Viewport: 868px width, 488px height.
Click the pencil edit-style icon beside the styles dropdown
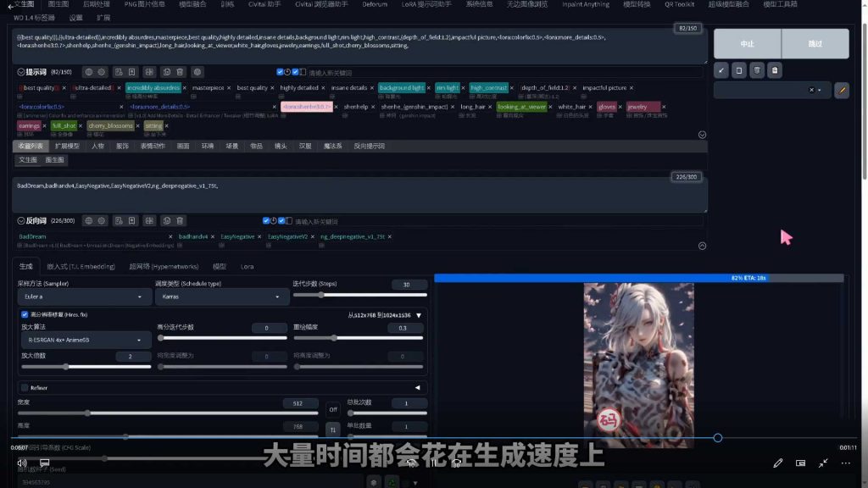coord(842,90)
